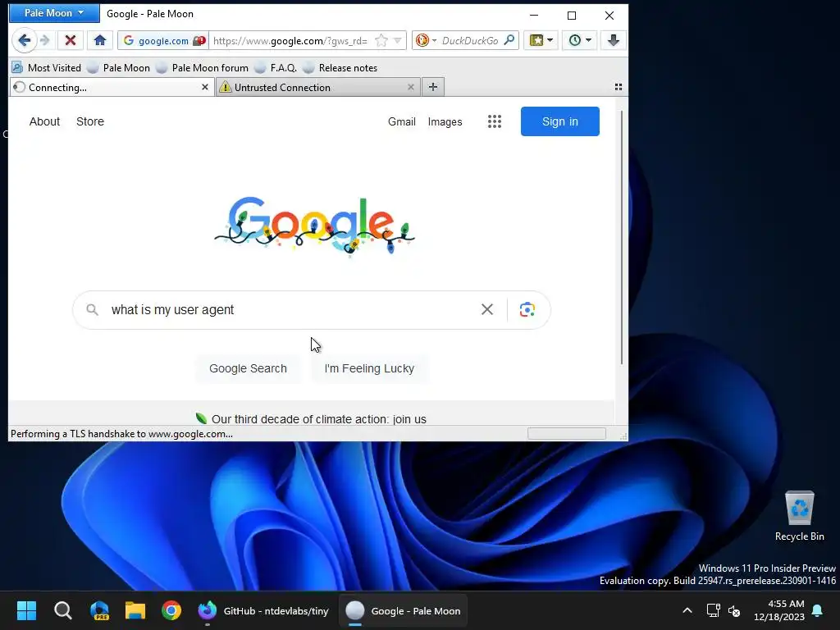The height and width of the screenshot is (630, 840).
Task: Click the DuckDuckGo search input field
Action: 470,41
